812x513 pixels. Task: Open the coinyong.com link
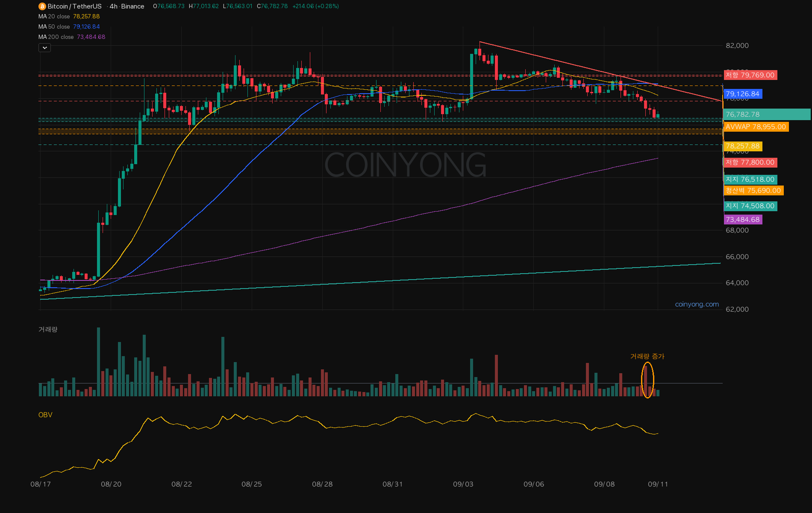click(x=697, y=304)
